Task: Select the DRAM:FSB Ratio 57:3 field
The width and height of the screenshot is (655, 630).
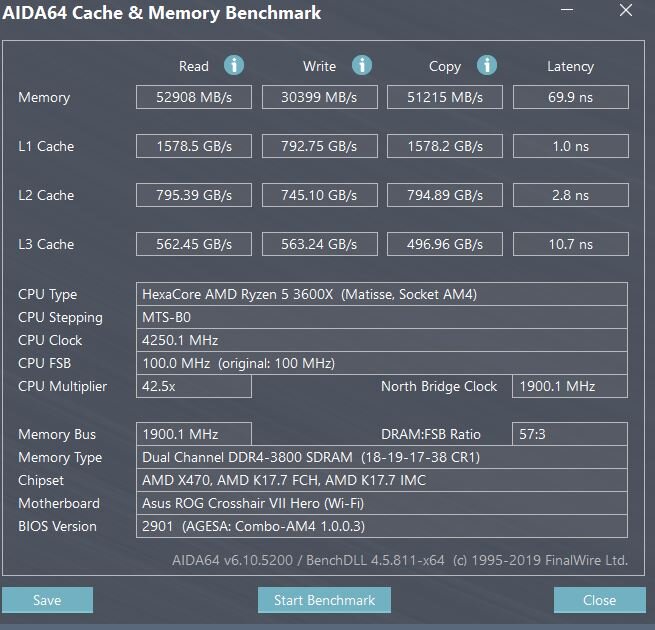Action: click(570, 434)
